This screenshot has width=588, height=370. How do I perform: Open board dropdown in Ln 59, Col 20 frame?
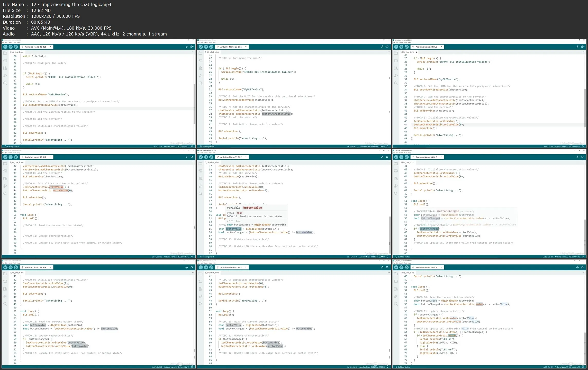427,157
